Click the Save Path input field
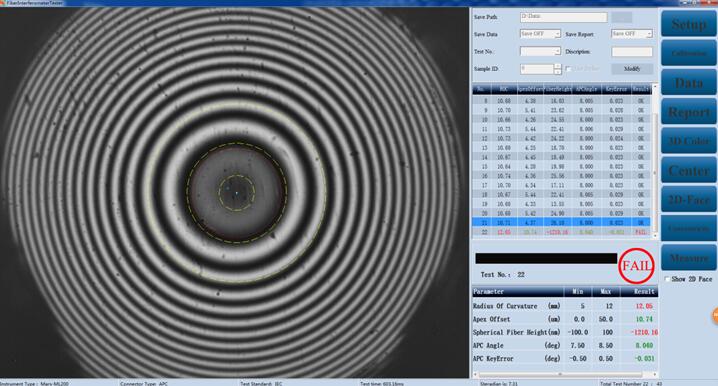The width and height of the screenshot is (718, 386). point(564,17)
